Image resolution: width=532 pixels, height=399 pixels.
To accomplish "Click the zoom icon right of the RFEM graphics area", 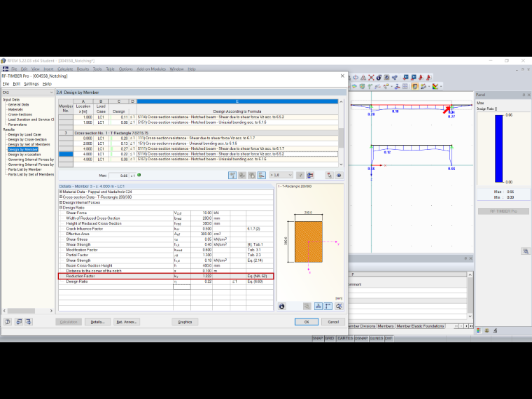I will tap(526, 251).
